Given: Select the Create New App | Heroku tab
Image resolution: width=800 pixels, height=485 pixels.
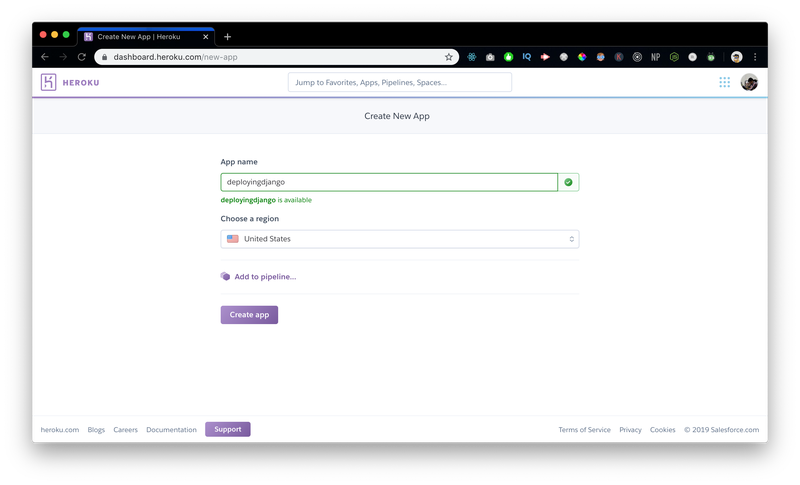Looking at the screenshot, I should pyautogui.click(x=146, y=37).
